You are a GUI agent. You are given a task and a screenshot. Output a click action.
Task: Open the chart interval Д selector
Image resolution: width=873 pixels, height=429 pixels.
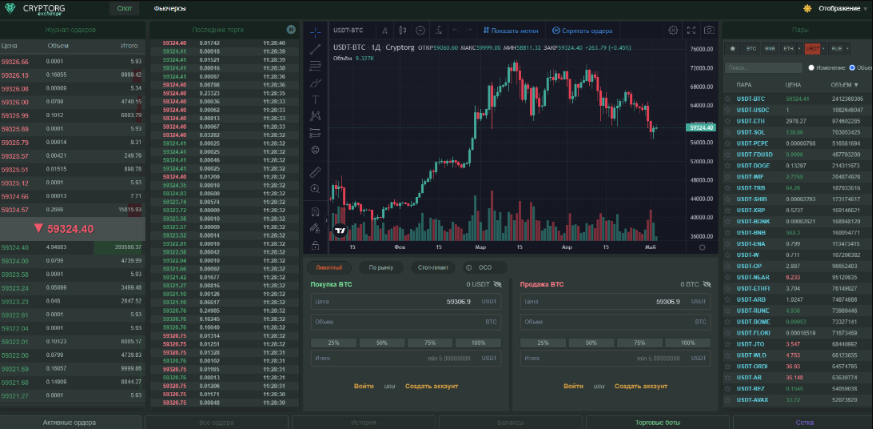point(385,31)
